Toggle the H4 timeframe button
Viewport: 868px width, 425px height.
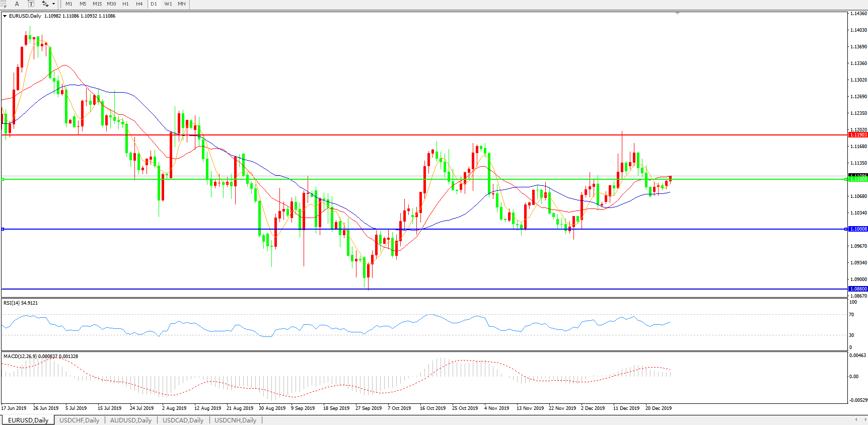tap(139, 4)
